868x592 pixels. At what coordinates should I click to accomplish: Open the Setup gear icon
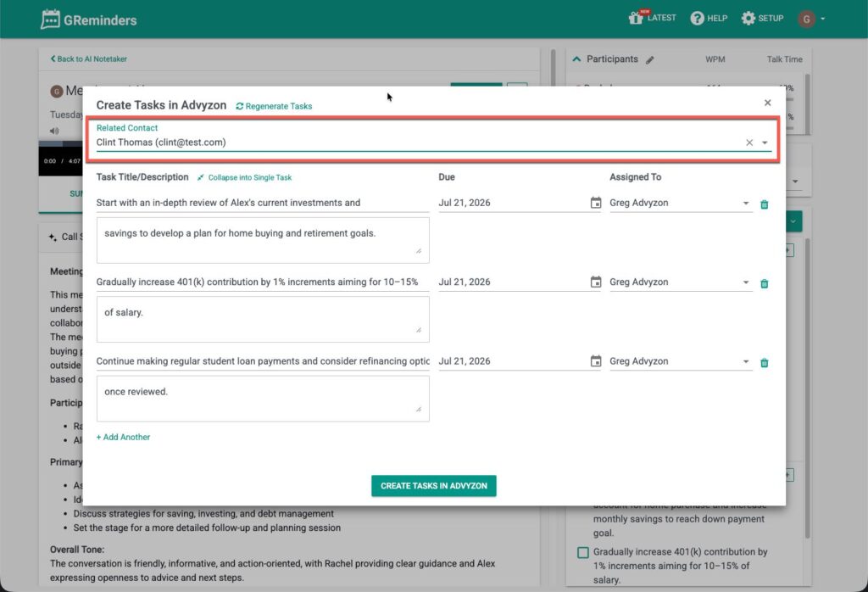(748, 19)
